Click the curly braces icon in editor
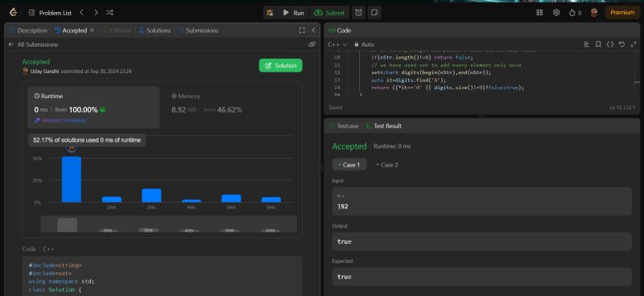The height and width of the screenshot is (296, 644). point(610,44)
